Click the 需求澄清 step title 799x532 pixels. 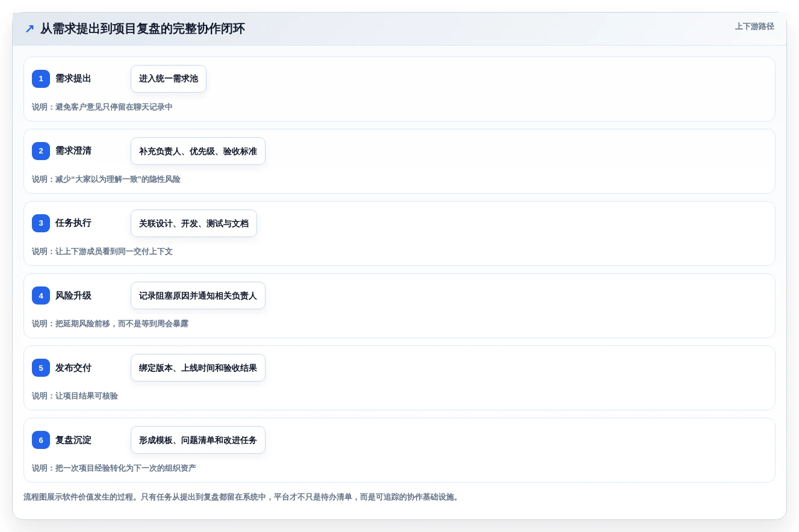[73, 151]
